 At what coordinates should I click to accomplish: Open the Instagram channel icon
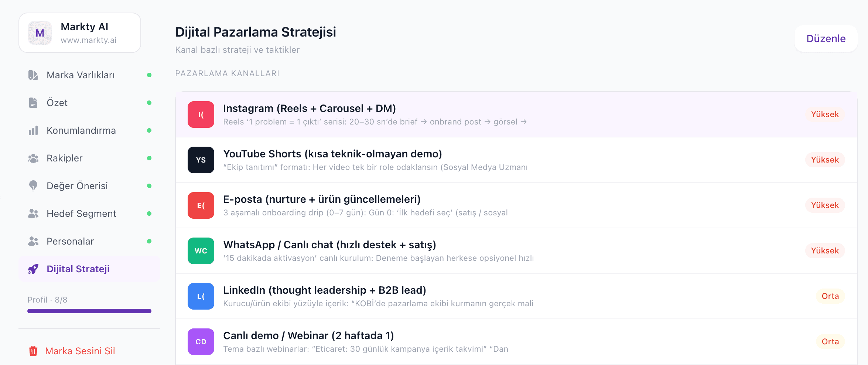click(x=201, y=115)
